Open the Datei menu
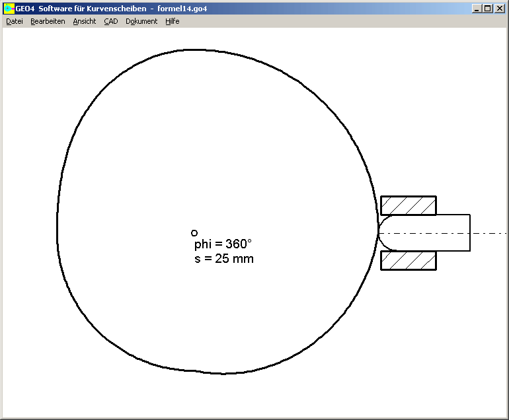The image size is (509, 420). coord(15,21)
